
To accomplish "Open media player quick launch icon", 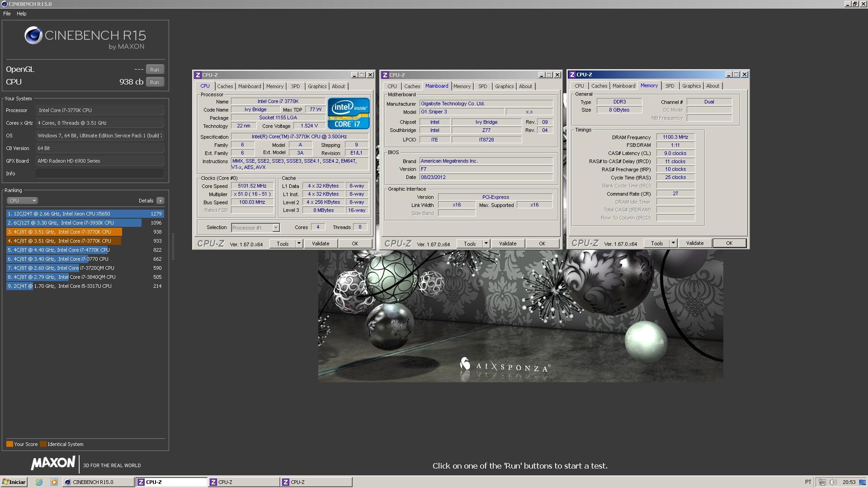I will tap(54, 482).
